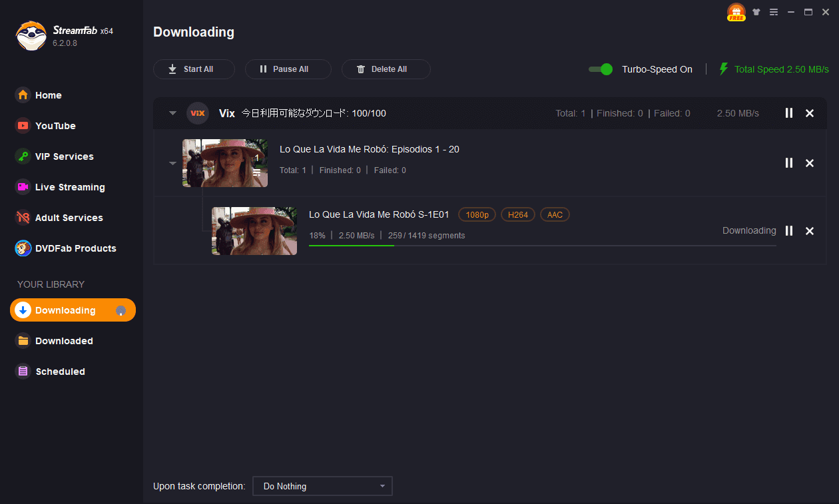Click the Total Speed 2.50 MB/s label
The image size is (839, 504).
click(x=782, y=69)
